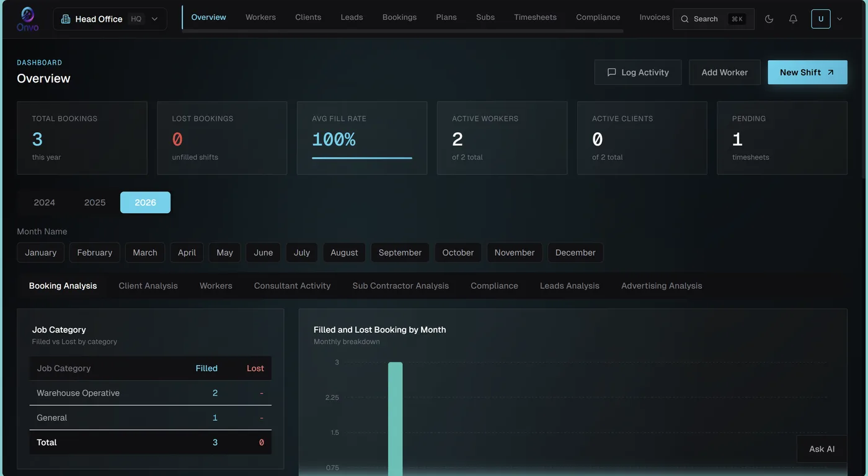Screen dimensions: 868x476
Task: Click the Warehouse Operative row
Action: 151,393
